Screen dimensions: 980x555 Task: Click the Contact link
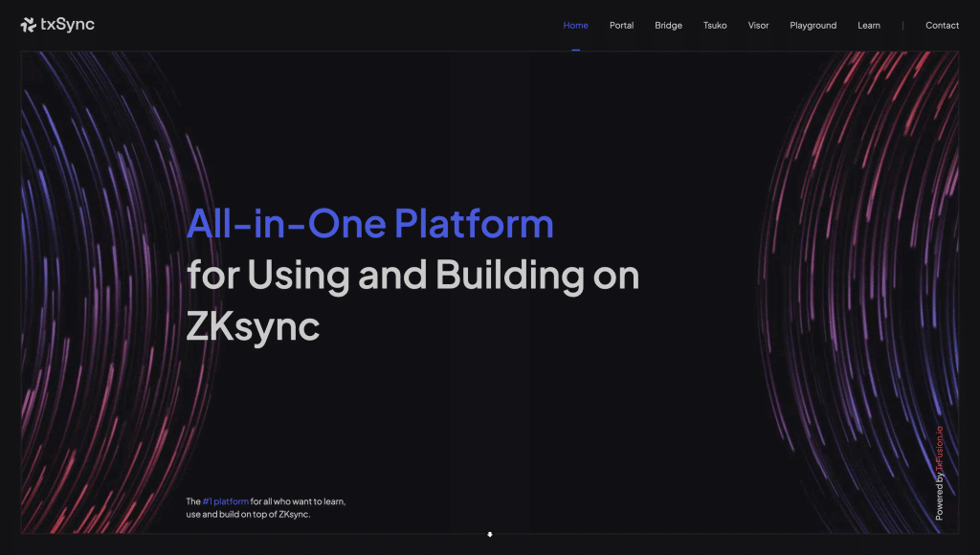tap(942, 26)
